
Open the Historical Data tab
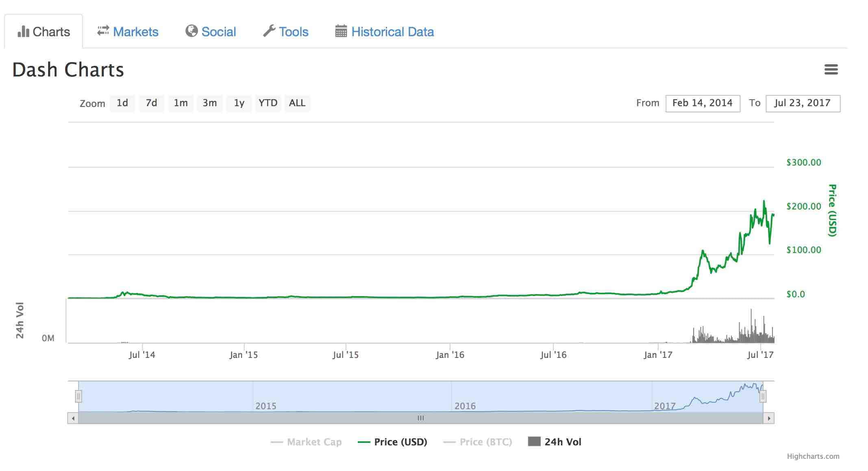click(x=385, y=32)
